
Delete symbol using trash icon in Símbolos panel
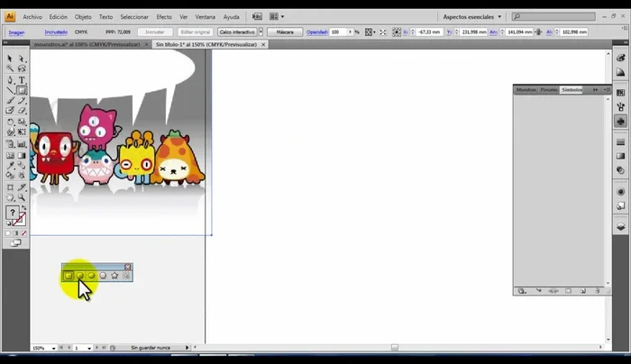(x=598, y=291)
